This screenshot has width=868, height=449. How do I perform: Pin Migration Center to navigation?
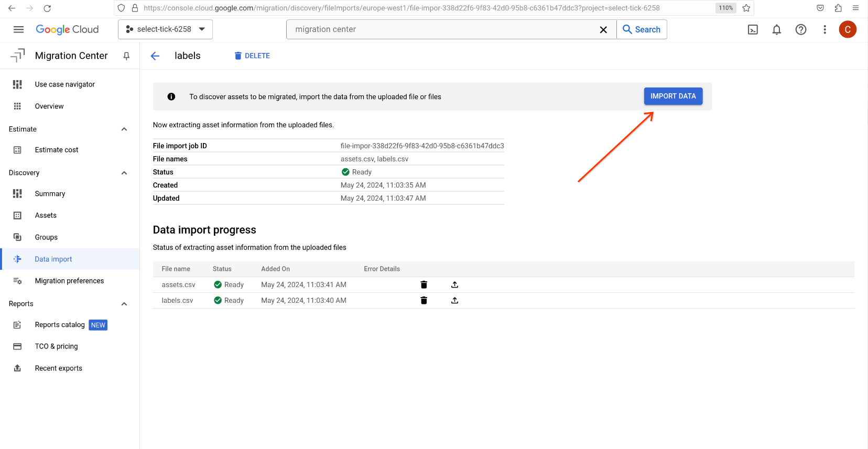click(x=126, y=56)
